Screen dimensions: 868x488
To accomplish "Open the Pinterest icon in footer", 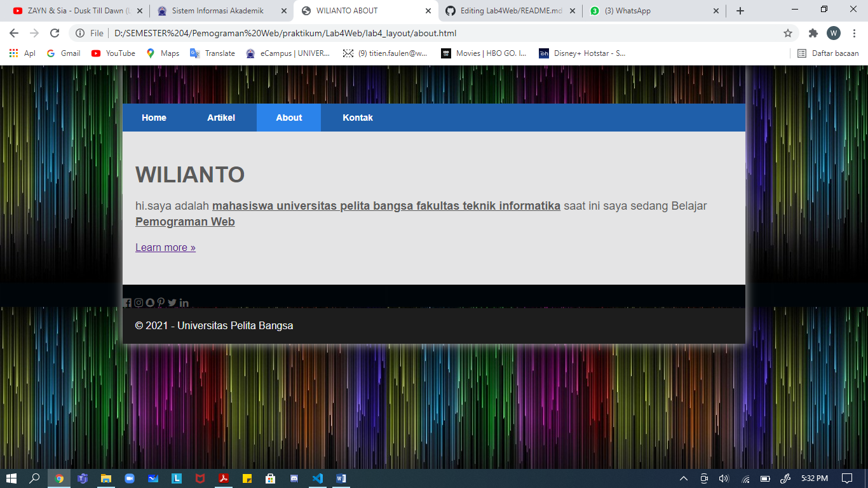I will tap(161, 302).
